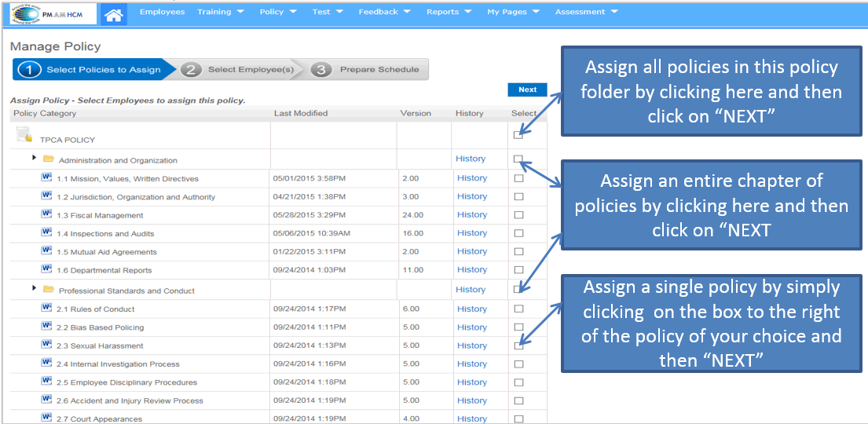This screenshot has height=424, width=868.
Task: Open the Training dropdown menu
Action: click(x=220, y=12)
